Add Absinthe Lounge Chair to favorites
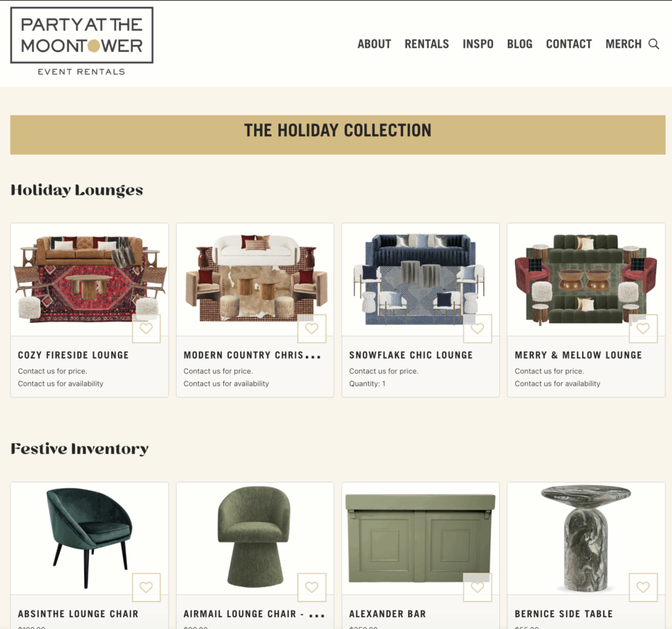The height and width of the screenshot is (629, 672). [146, 587]
